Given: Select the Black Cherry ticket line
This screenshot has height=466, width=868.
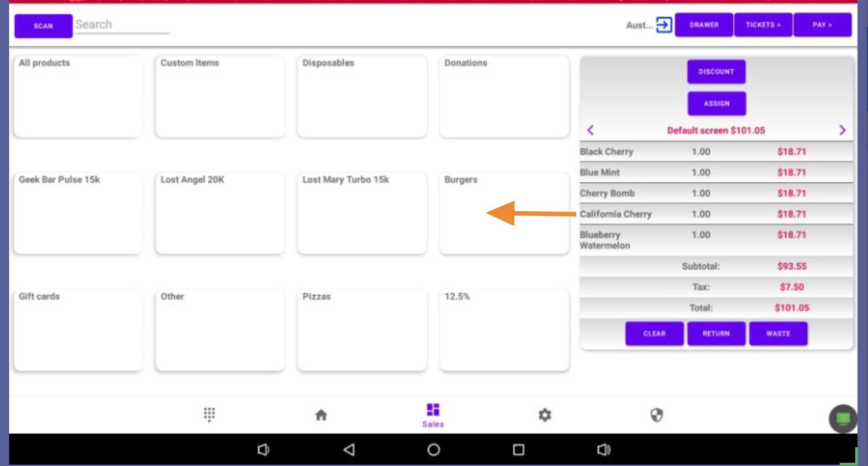Looking at the screenshot, I should [x=716, y=152].
